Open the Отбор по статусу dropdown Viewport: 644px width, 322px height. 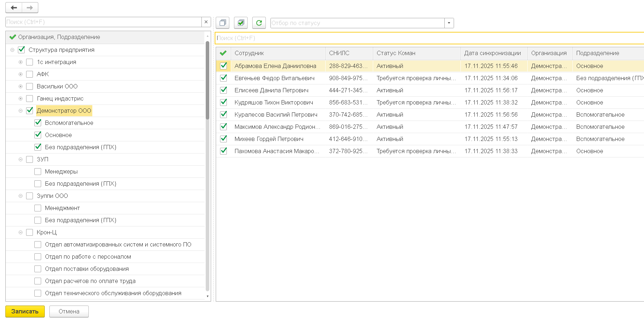coord(449,23)
